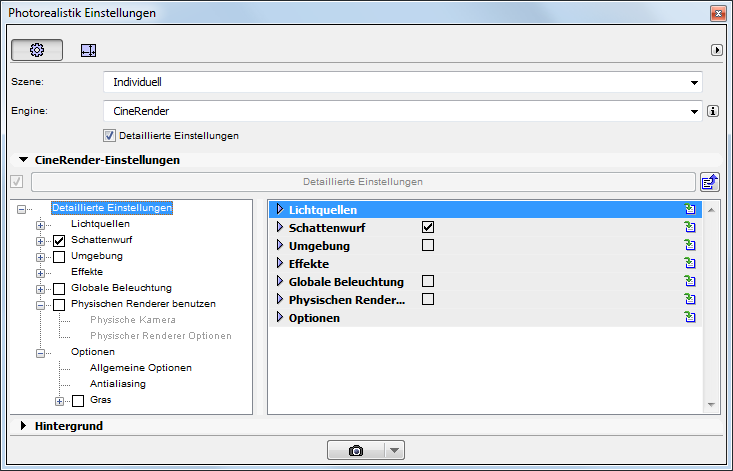The width and height of the screenshot is (733, 471).
Task: Switch to the size settings tab icon
Action: click(x=88, y=50)
